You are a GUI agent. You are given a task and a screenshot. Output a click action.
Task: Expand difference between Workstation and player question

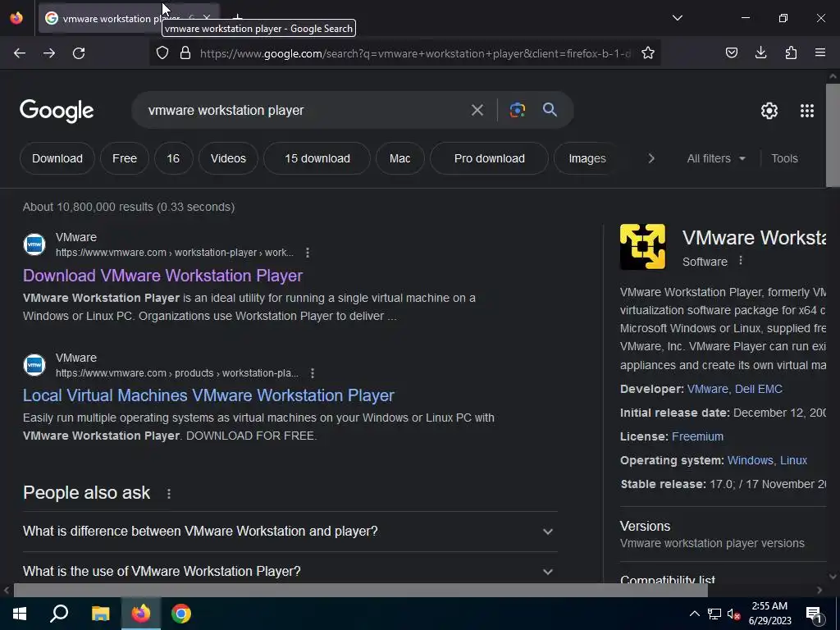click(x=290, y=532)
